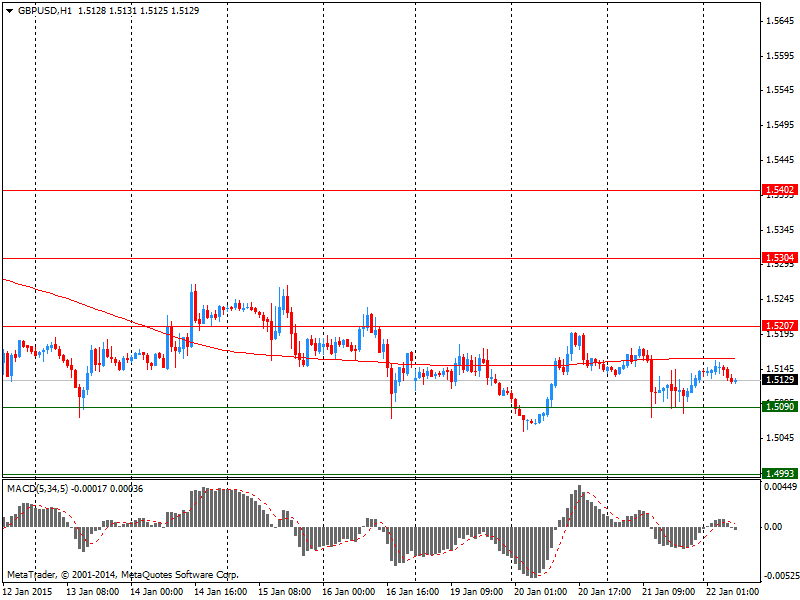Click the 1.5645 price axis value

(780, 21)
